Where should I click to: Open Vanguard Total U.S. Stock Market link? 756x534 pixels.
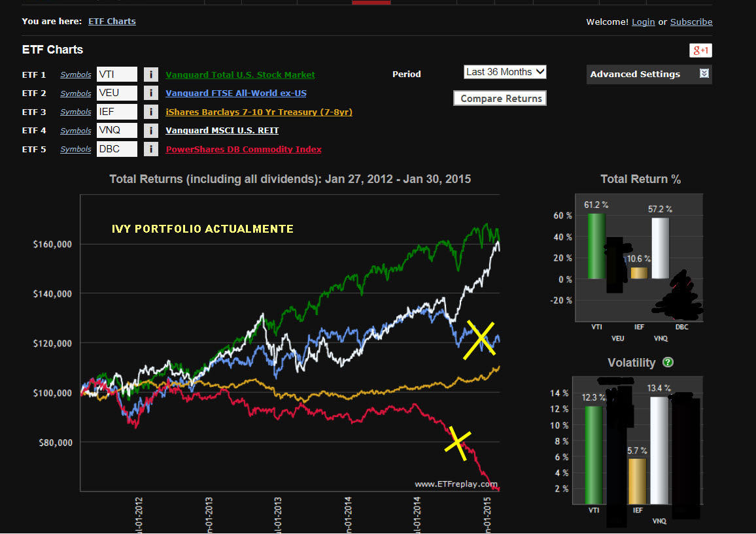240,75
